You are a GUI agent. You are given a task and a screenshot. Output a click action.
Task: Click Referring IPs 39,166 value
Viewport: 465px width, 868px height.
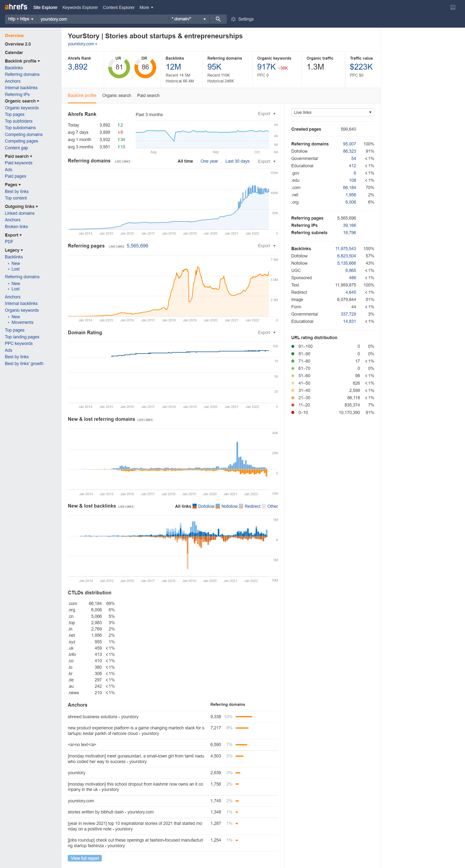point(349,225)
